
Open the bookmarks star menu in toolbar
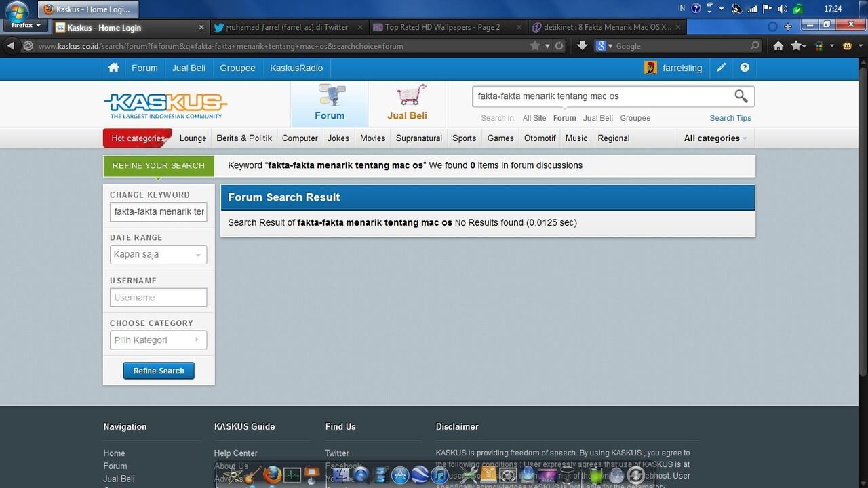click(798, 46)
